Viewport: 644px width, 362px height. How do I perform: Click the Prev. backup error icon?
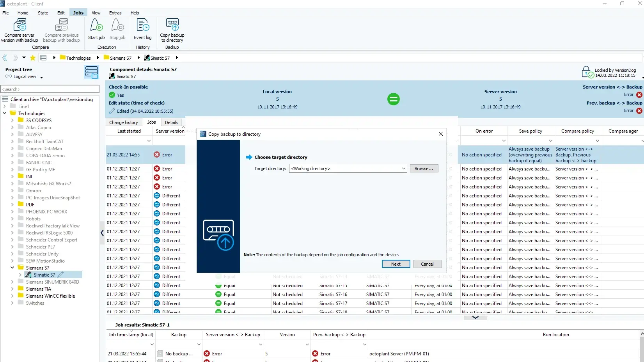pos(639,111)
